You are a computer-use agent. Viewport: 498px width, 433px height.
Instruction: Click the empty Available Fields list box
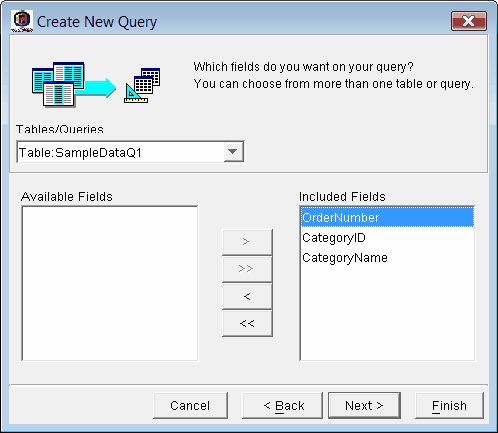click(x=110, y=283)
